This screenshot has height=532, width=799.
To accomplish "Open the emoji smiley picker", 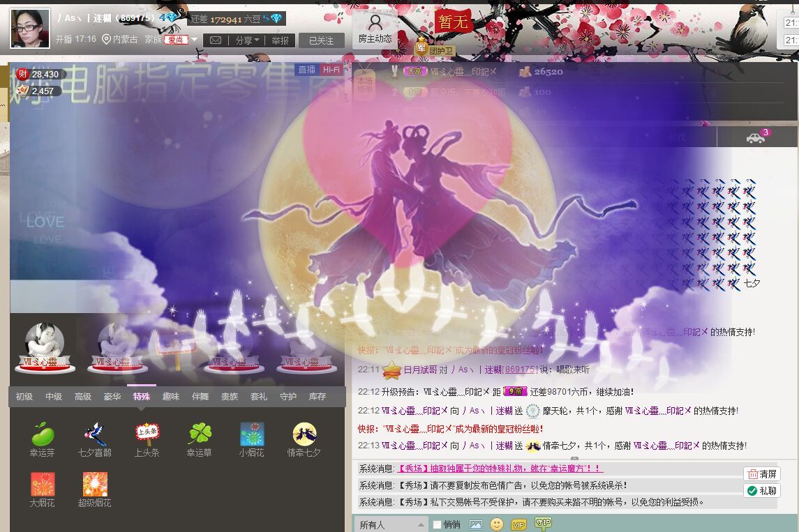I will tap(497, 524).
